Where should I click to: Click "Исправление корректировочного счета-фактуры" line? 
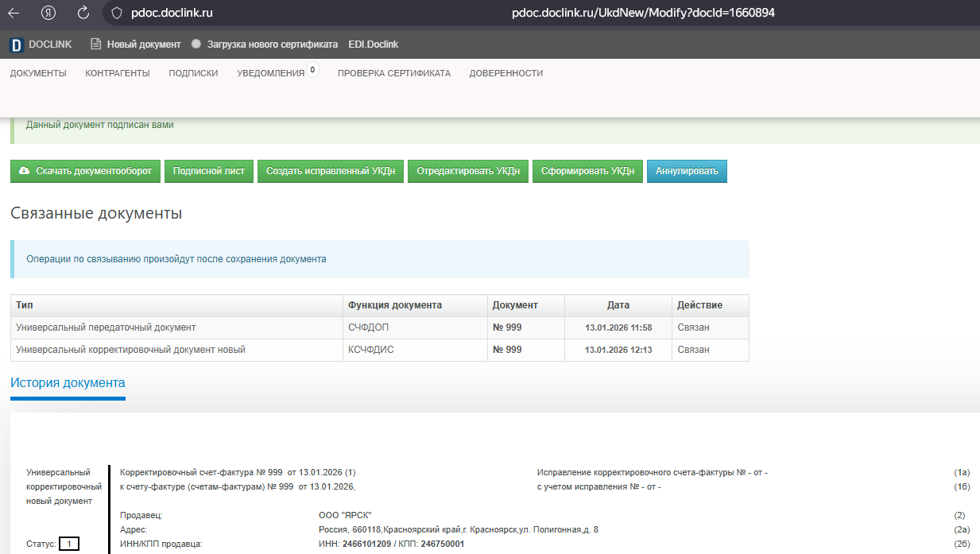pyautogui.click(x=653, y=472)
